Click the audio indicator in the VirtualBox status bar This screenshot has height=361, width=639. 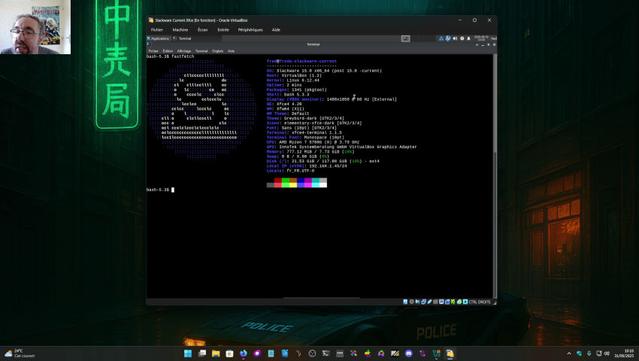(x=417, y=302)
